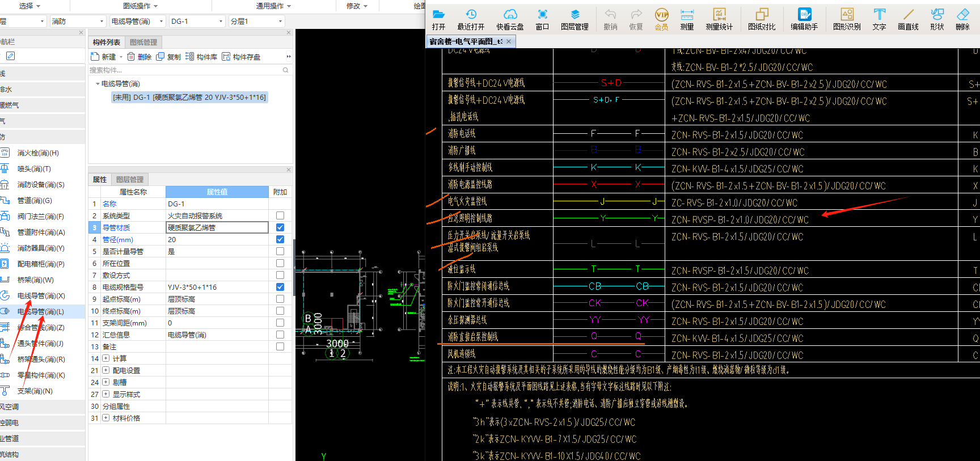Viewport: 980px width, 461px height.
Task: Open the 电缆导管(消) type dropdown
Action: pos(137,21)
